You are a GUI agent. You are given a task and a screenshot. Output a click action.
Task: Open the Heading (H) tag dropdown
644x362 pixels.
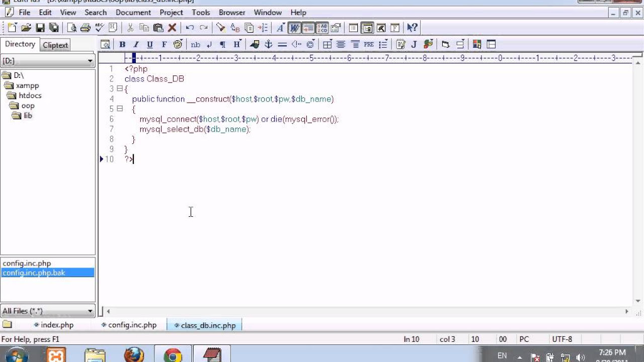coord(237,44)
